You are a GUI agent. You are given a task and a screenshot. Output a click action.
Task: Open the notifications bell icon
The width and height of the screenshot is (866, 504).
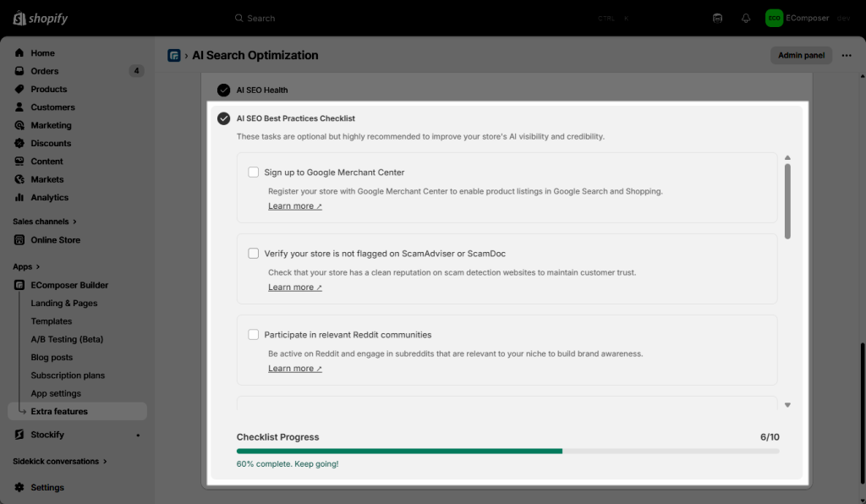click(x=745, y=18)
